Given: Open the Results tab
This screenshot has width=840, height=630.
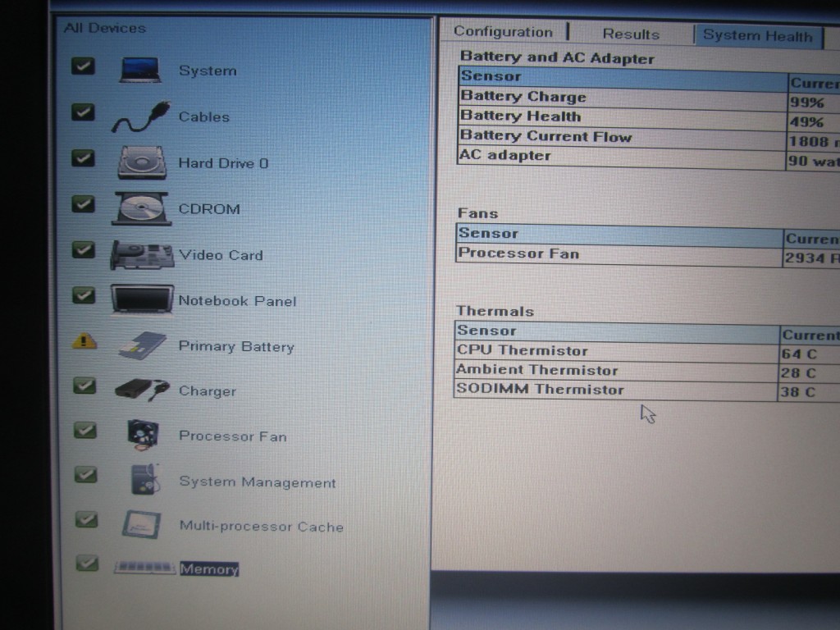Looking at the screenshot, I should click(x=631, y=34).
